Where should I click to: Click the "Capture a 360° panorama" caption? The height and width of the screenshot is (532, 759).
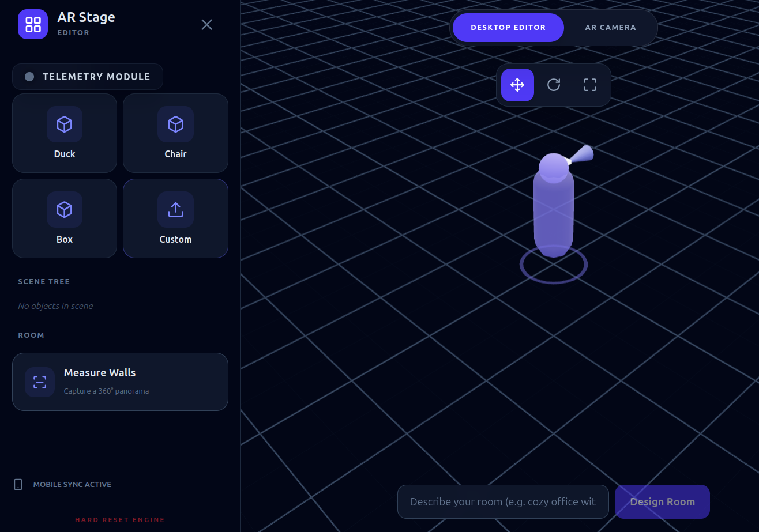[x=106, y=391]
